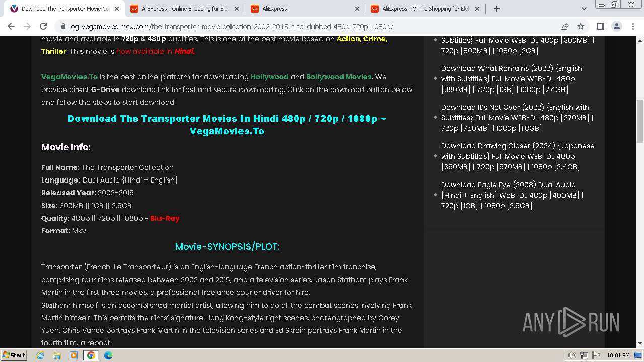This screenshot has height=362, width=644.
Task: Open the Hollywood link
Action: (x=270, y=77)
